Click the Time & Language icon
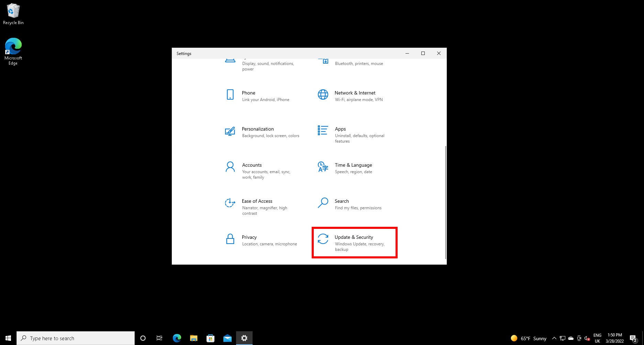 (x=323, y=167)
